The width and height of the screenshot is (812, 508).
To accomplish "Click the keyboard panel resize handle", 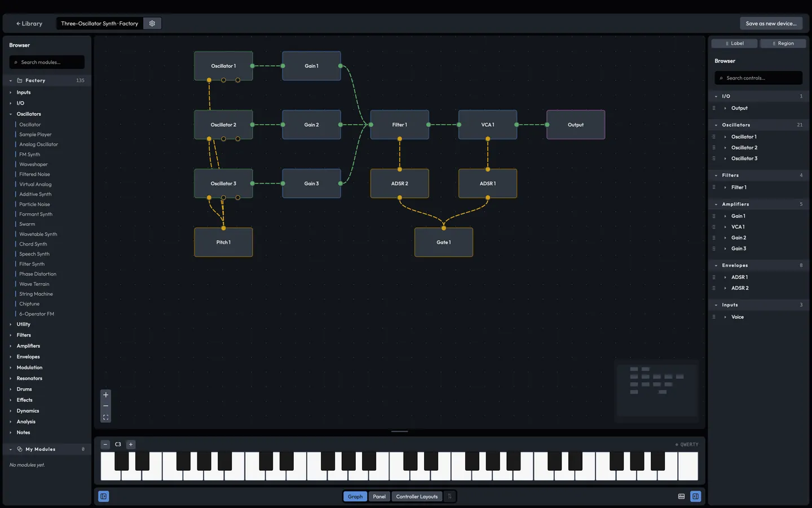I will tap(400, 432).
